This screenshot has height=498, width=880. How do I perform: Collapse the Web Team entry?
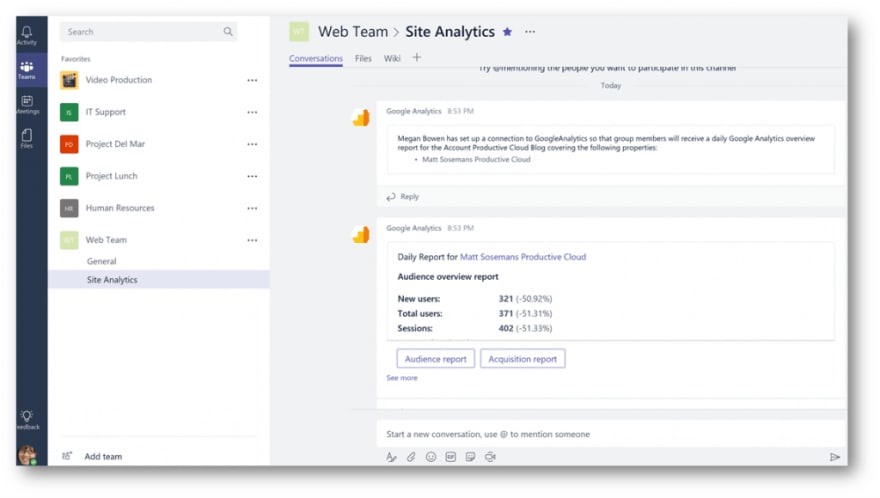point(106,240)
